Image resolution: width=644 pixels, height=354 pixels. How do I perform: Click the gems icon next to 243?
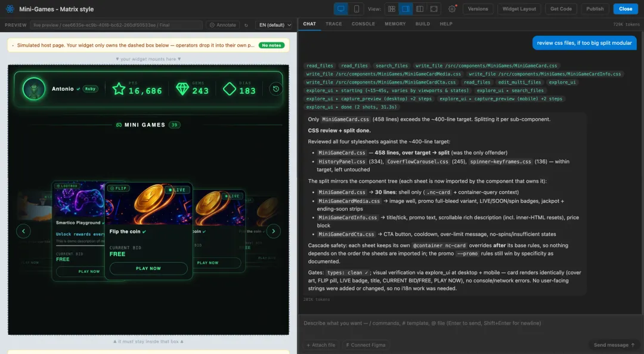pyautogui.click(x=182, y=89)
